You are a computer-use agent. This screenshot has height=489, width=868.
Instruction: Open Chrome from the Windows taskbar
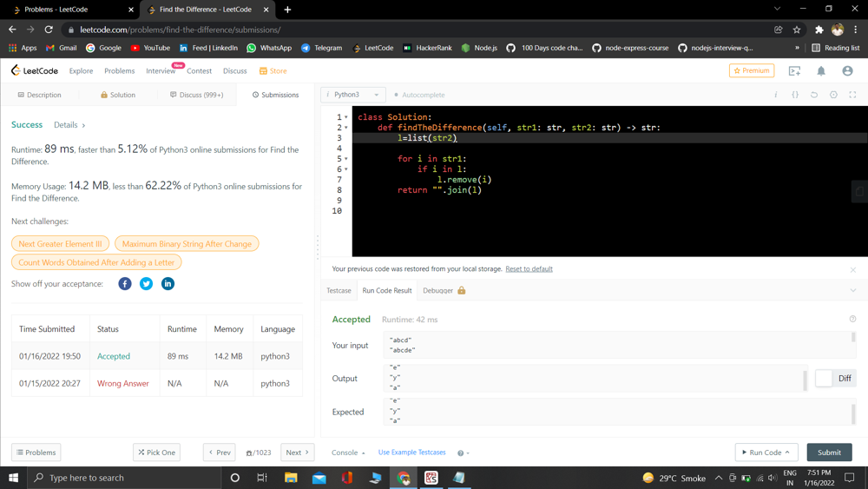(404, 478)
